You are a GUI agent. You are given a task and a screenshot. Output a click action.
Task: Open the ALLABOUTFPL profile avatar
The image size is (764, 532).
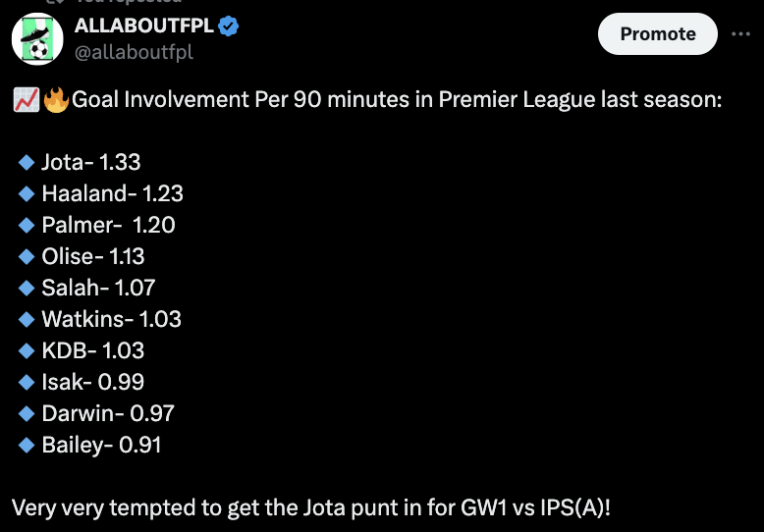point(37,41)
